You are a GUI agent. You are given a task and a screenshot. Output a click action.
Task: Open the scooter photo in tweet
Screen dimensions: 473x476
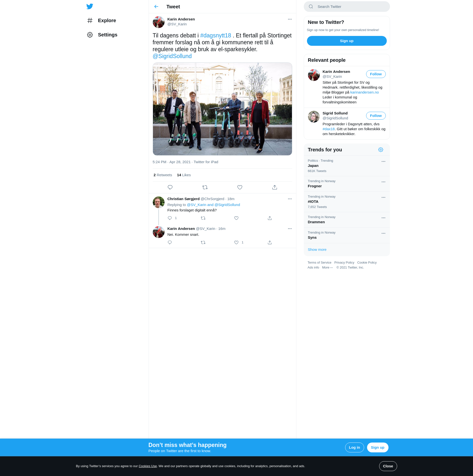pyautogui.click(x=222, y=109)
